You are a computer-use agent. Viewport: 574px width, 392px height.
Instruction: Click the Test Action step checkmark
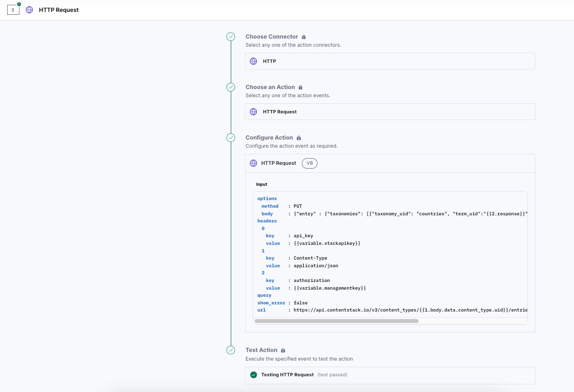(x=231, y=350)
